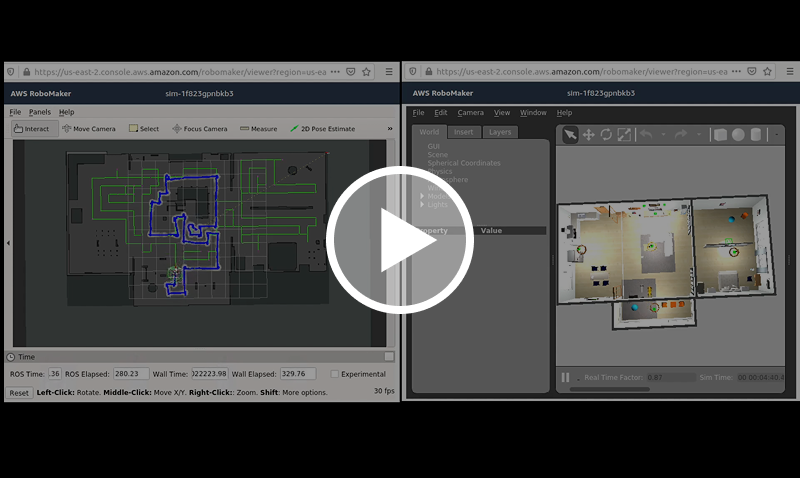Select the Move Camera tool
The image size is (800, 478).
point(89,129)
